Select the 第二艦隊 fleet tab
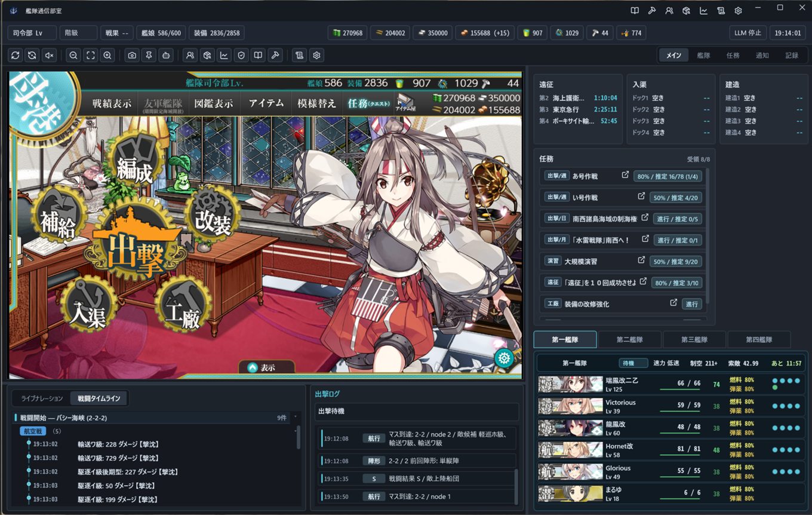Viewport: 812px width, 515px height. [x=629, y=339]
